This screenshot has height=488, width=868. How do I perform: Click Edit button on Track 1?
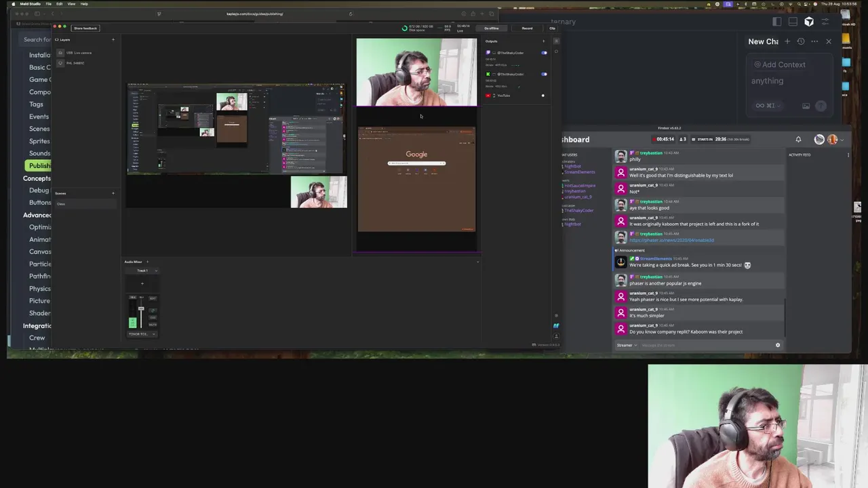pyautogui.click(x=153, y=298)
